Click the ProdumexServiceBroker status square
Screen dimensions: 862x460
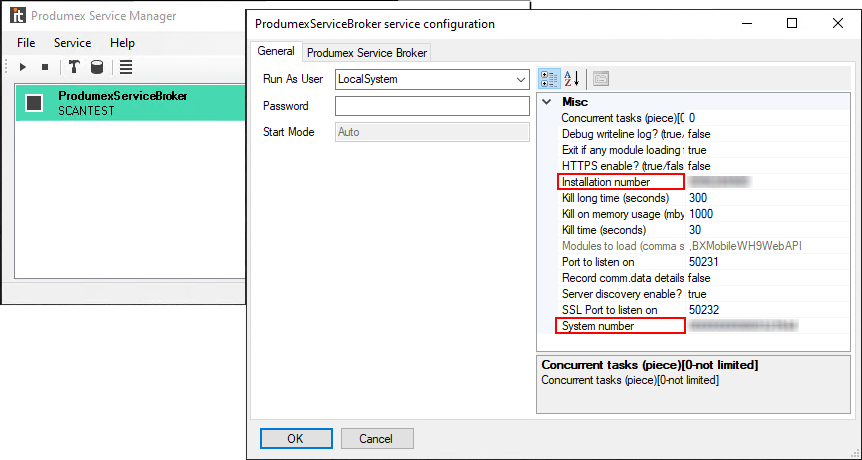pyautogui.click(x=34, y=103)
